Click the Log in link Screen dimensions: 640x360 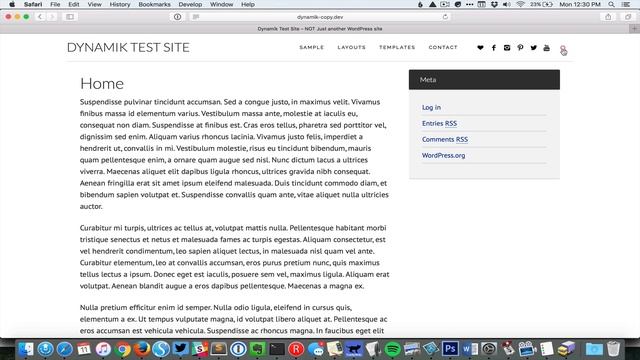(x=431, y=107)
